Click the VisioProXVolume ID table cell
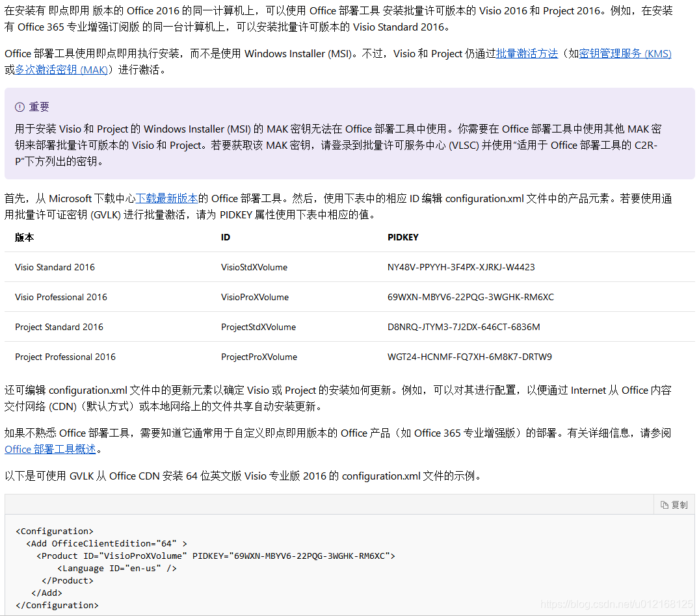 [x=255, y=297]
